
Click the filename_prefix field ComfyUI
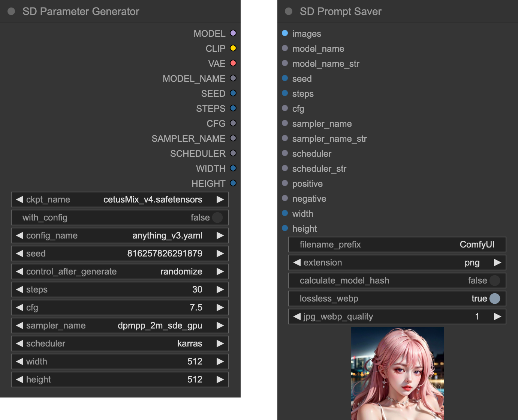397,244
